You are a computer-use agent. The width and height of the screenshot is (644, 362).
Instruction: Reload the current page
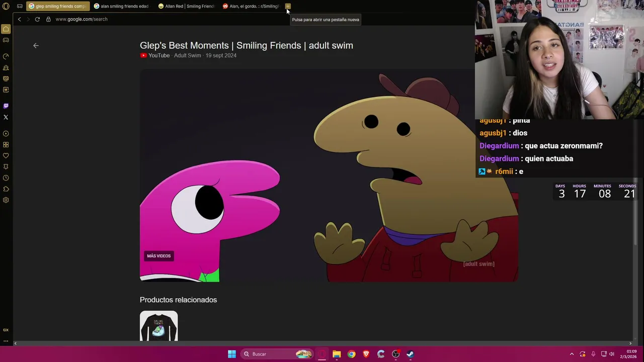(37, 19)
